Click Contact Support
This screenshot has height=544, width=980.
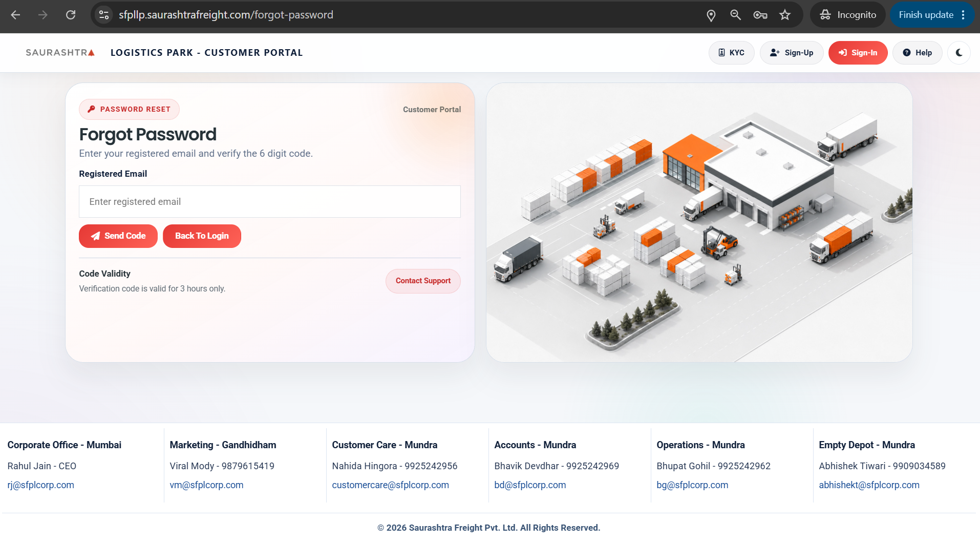[423, 281]
